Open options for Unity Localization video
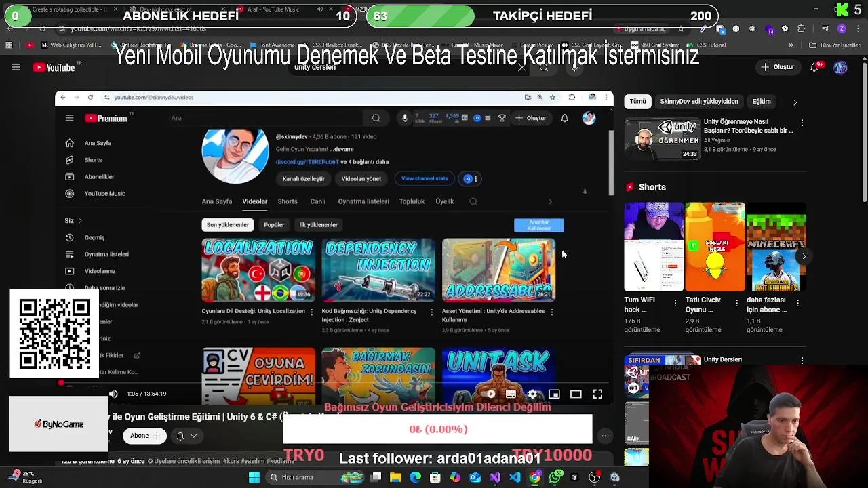The height and width of the screenshot is (488, 868). pos(311,312)
